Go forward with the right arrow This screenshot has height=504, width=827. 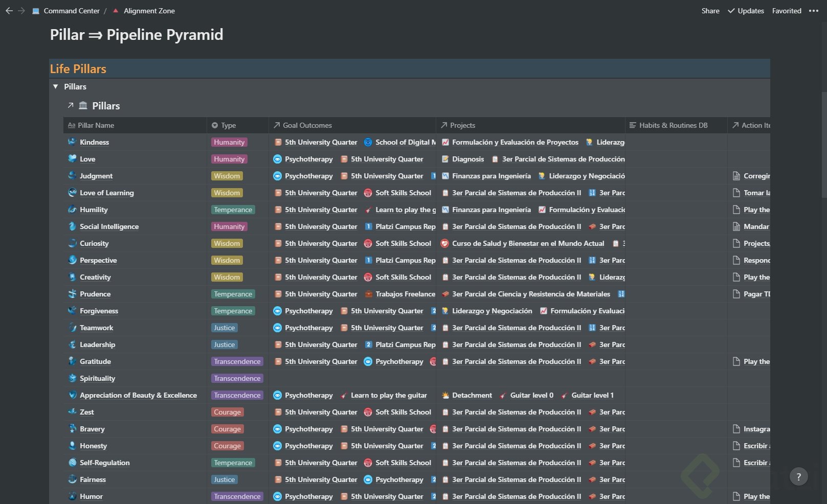[x=21, y=11]
